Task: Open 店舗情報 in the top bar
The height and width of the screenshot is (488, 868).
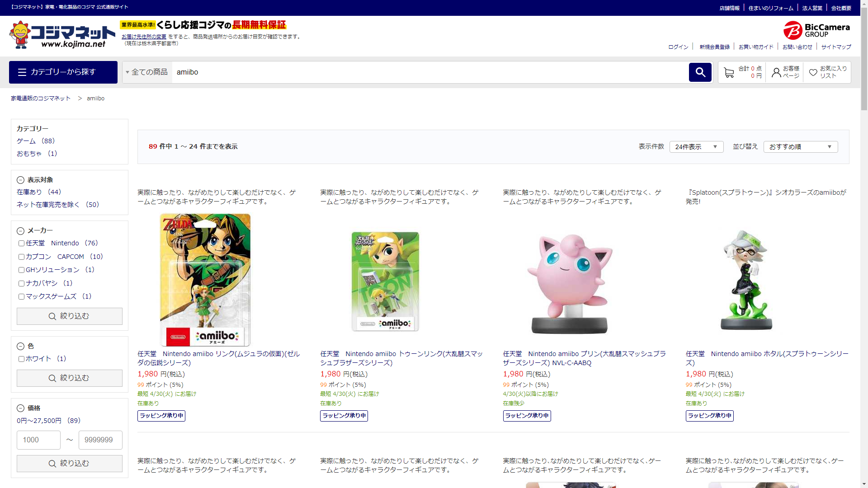Action: click(729, 8)
